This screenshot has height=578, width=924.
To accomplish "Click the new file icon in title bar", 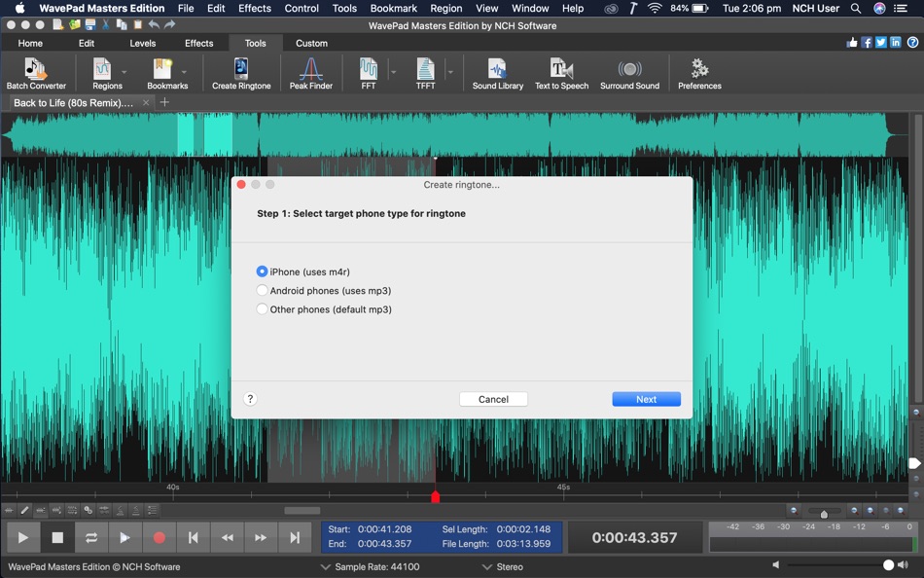I will click(x=57, y=24).
